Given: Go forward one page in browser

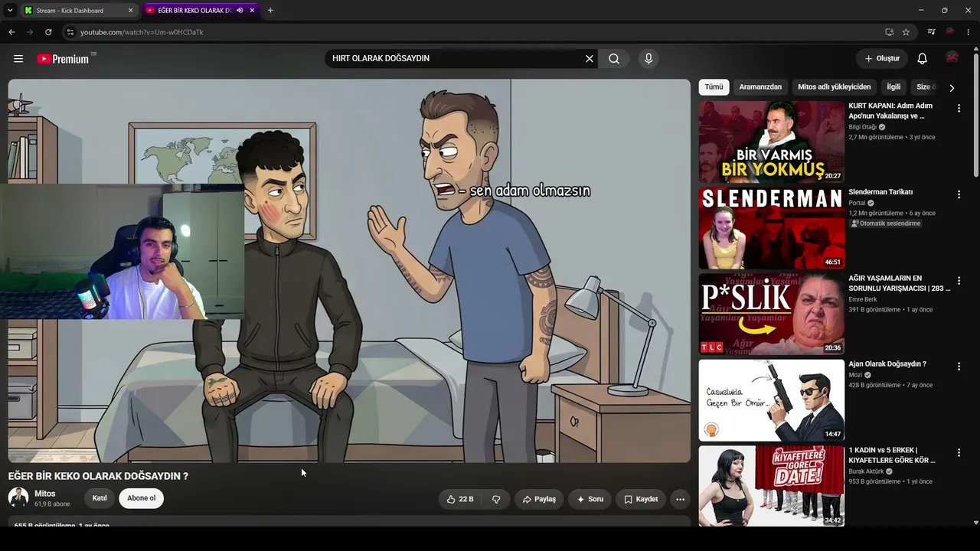Looking at the screenshot, I should [30, 32].
